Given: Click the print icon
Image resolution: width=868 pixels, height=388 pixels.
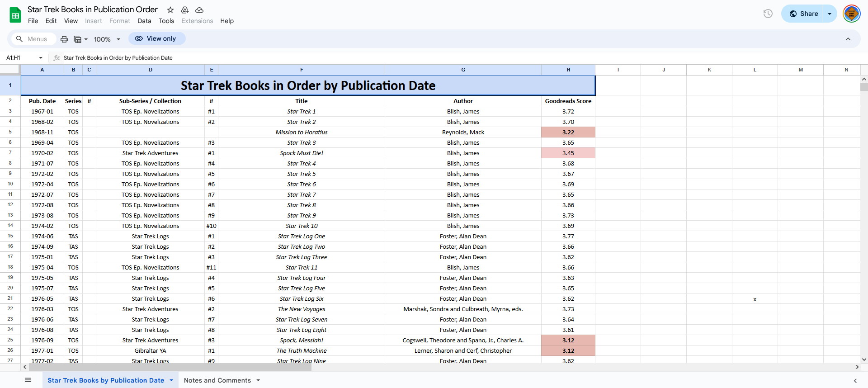Looking at the screenshot, I should 64,39.
